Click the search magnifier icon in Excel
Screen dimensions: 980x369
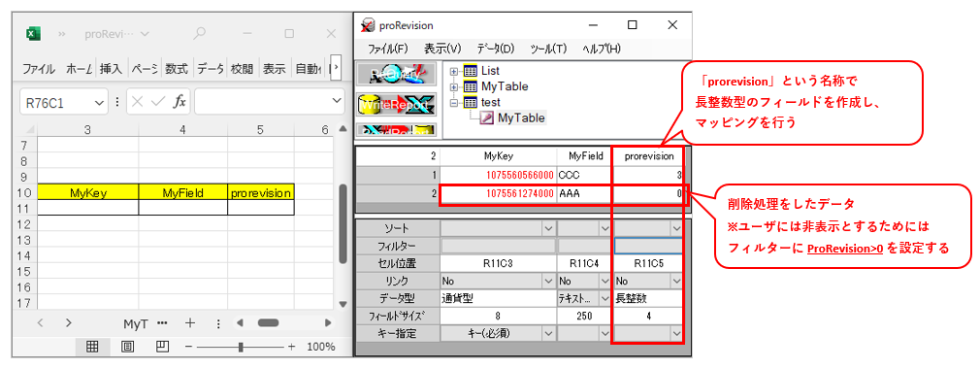199,34
